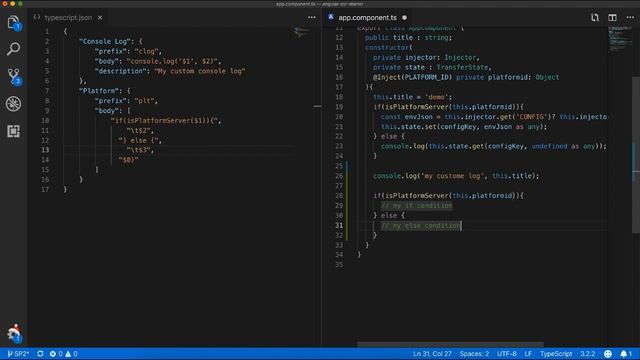Click line number 31 in app.component.ts
The width and height of the screenshot is (640, 360).
[339, 225]
